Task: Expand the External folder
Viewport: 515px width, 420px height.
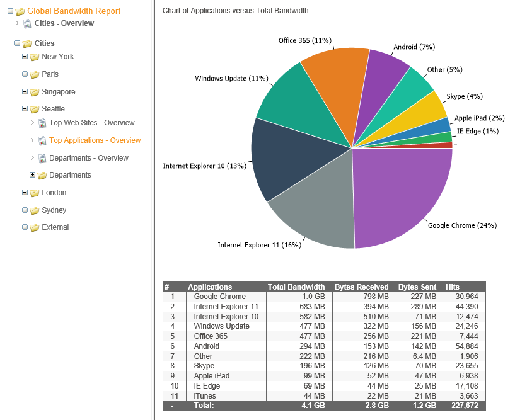Action: tap(25, 227)
